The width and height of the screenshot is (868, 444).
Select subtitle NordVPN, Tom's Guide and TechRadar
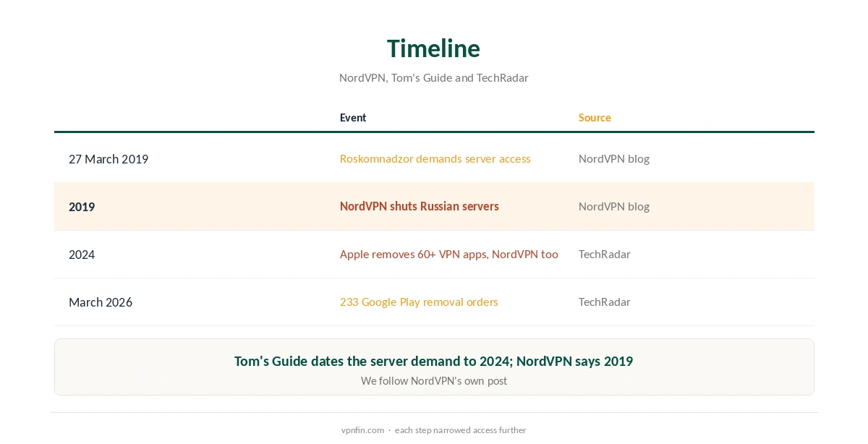click(434, 78)
